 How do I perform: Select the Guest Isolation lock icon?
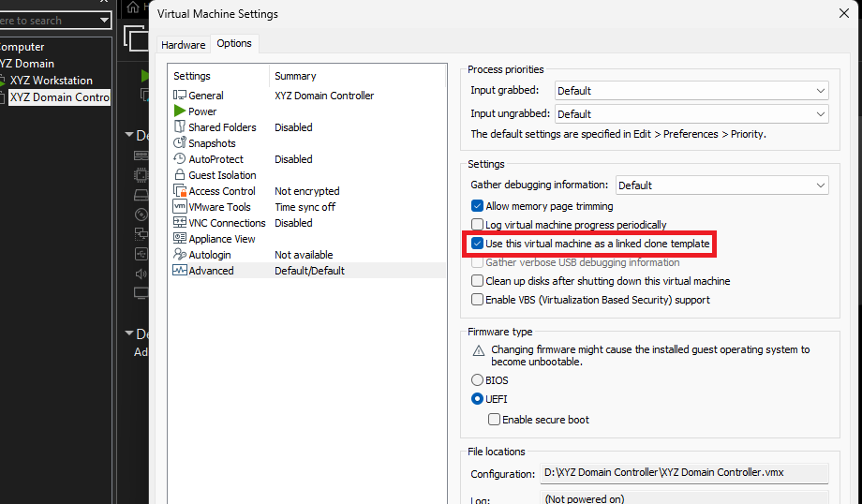pos(180,175)
